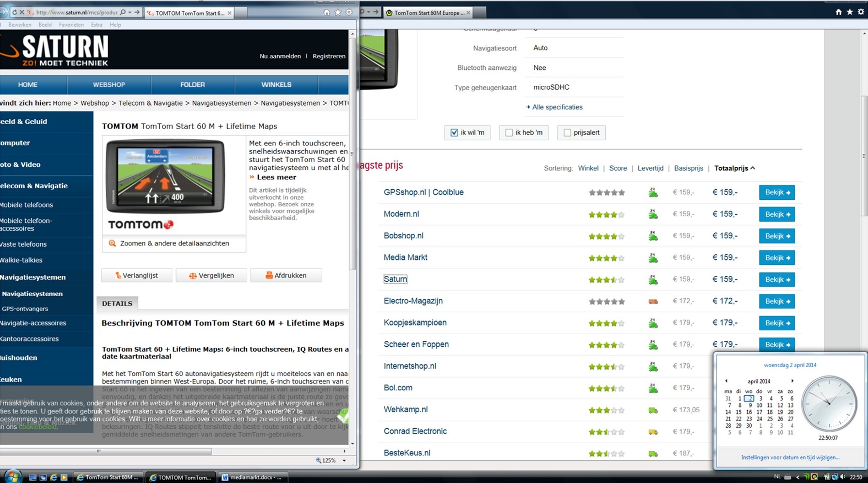868x483 pixels.
Task: Click the Vergelijken button
Action: click(x=211, y=275)
